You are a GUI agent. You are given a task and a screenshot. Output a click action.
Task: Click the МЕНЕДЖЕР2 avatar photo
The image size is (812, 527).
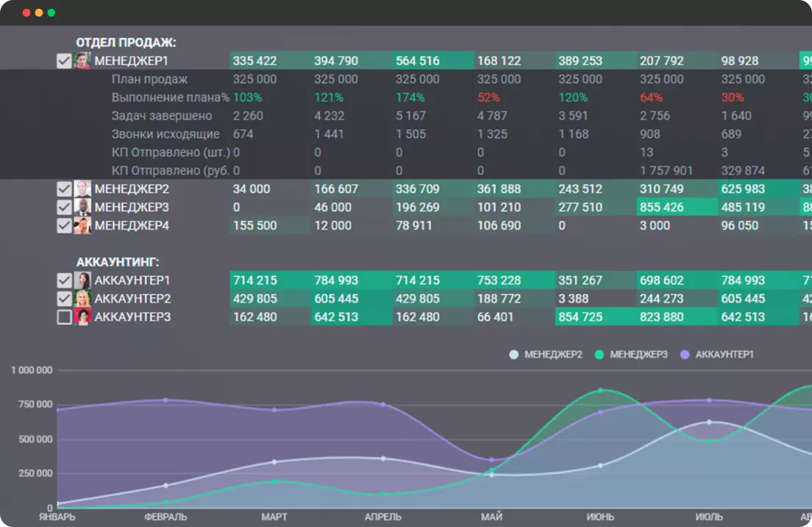pyautogui.click(x=82, y=188)
